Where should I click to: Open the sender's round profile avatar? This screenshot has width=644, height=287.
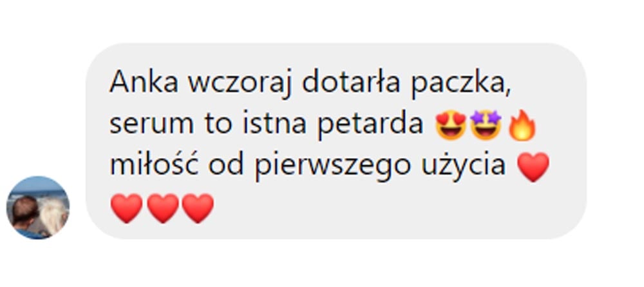pyautogui.click(x=38, y=208)
